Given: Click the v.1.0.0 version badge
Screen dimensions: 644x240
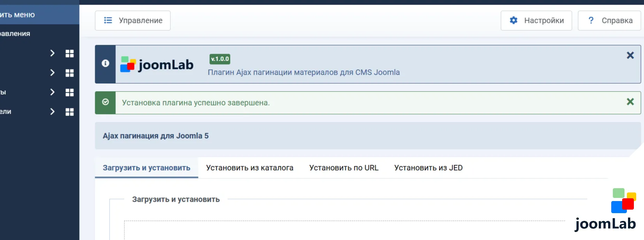Looking at the screenshot, I should tap(220, 59).
